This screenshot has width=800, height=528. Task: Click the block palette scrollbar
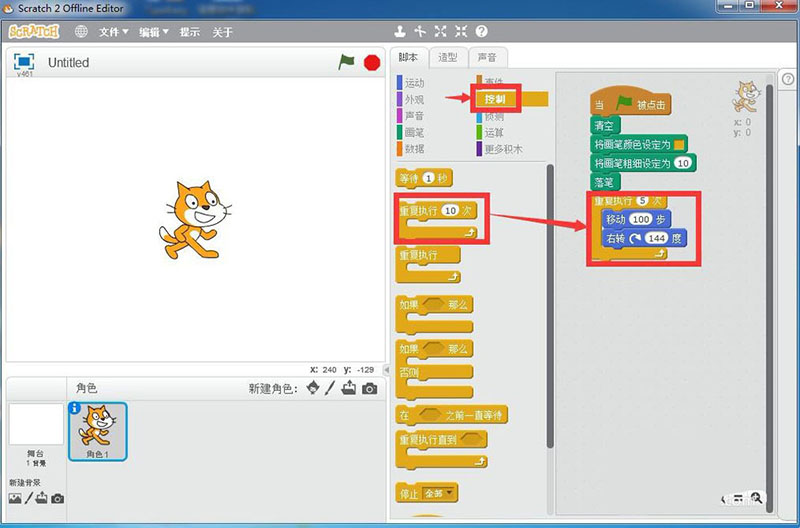(550, 306)
